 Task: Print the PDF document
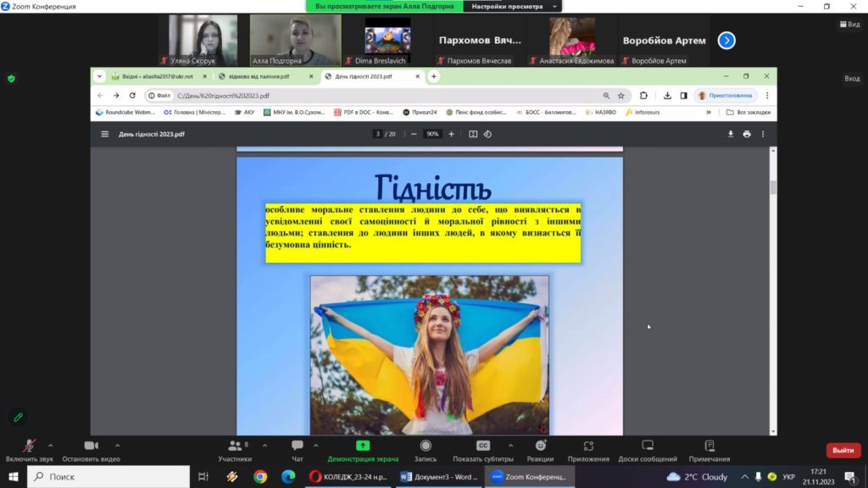pos(747,134)
